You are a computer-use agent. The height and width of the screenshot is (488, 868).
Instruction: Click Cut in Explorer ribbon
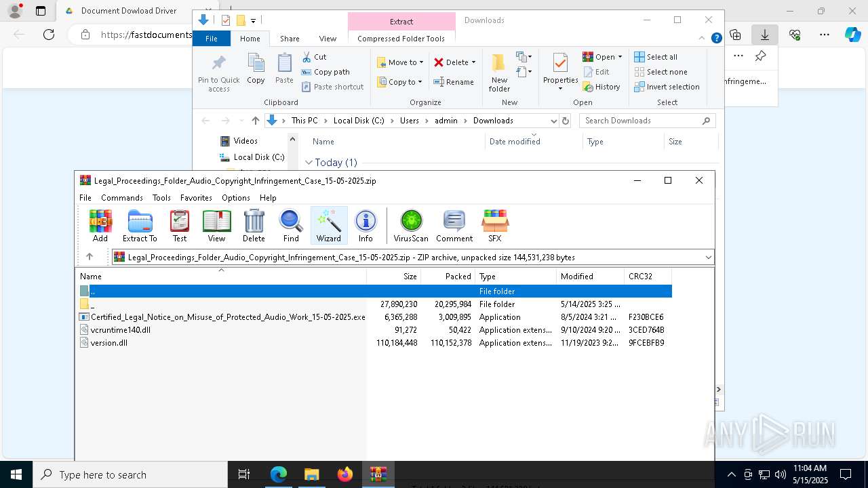pyautogui.click(x=314, y=57)
